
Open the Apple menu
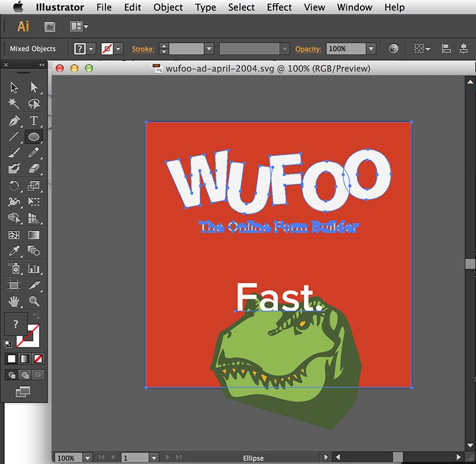(18, 7)
